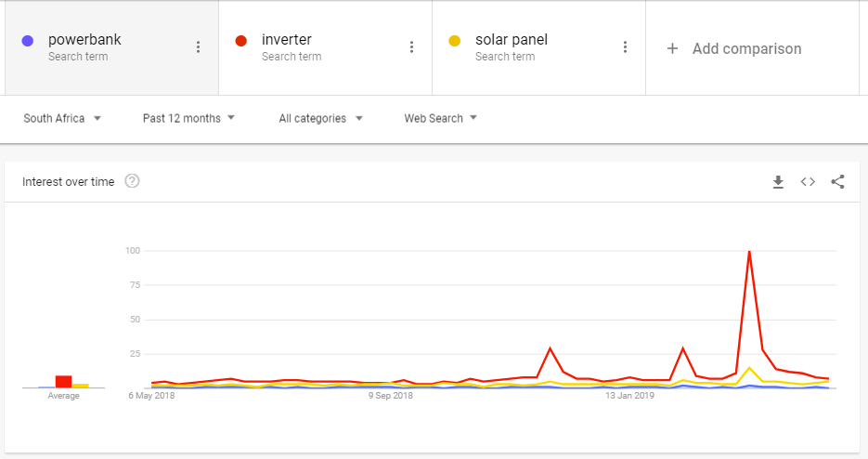Click the inverter peak at 100
This screenshot has height=459, width=868.
pos(749,252)
